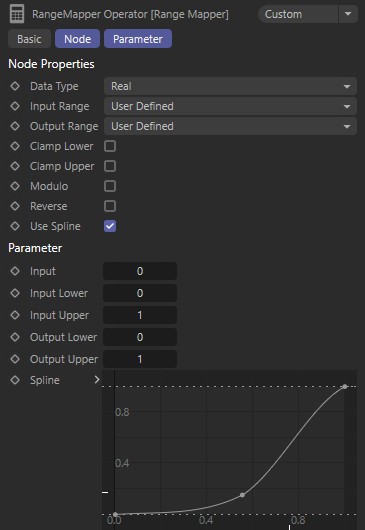
Task: Click the keyframe diamond next to Clamp Lower
Action: pos(15,146)
